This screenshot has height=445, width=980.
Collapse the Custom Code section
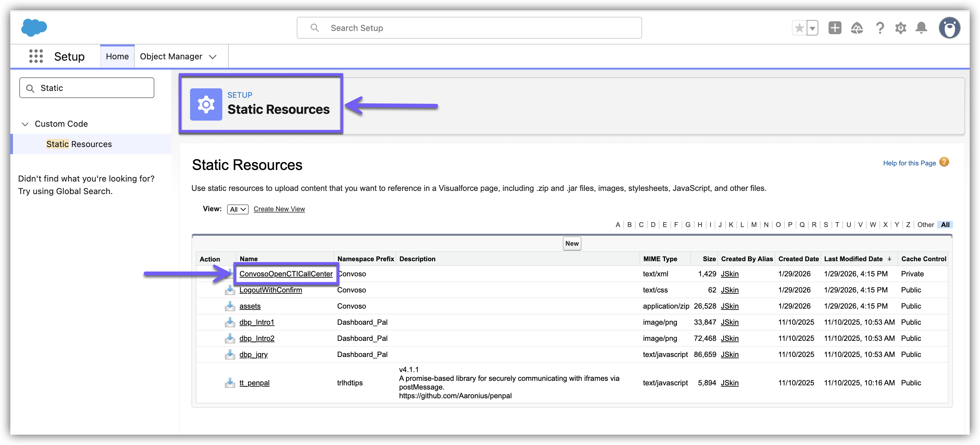coord(25,124)
